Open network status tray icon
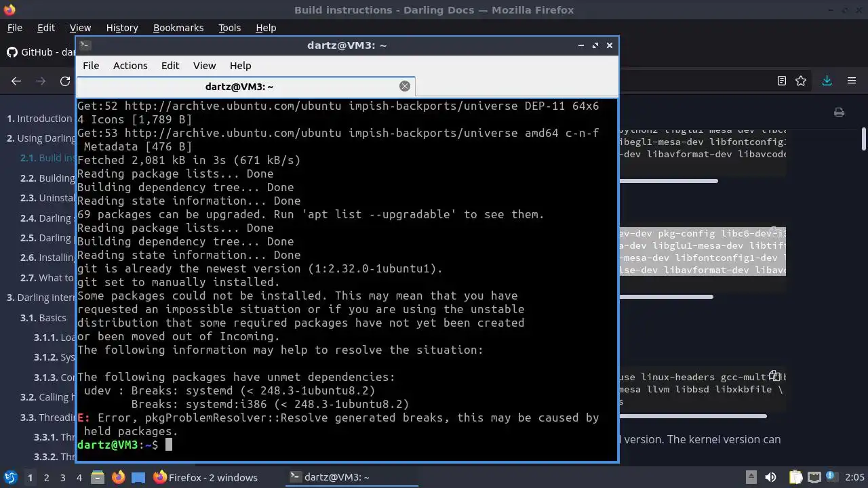This screenshot has height=488, width=868. [814, 477]
